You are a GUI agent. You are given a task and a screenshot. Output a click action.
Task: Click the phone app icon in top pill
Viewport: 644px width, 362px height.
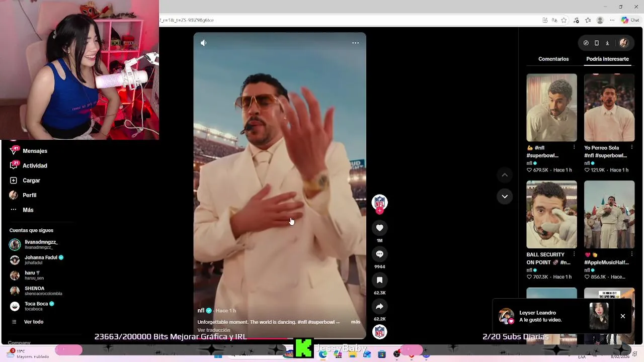click(x=597, y=43)
